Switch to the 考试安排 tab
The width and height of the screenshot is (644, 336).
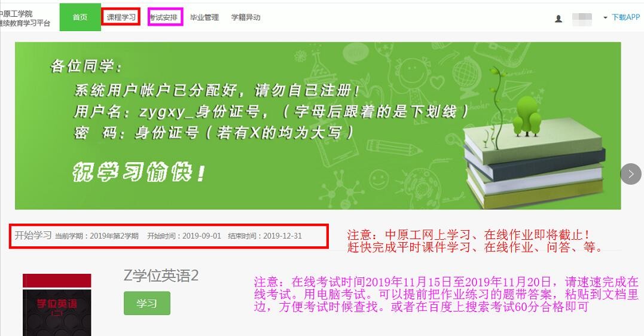click(164, 17)
